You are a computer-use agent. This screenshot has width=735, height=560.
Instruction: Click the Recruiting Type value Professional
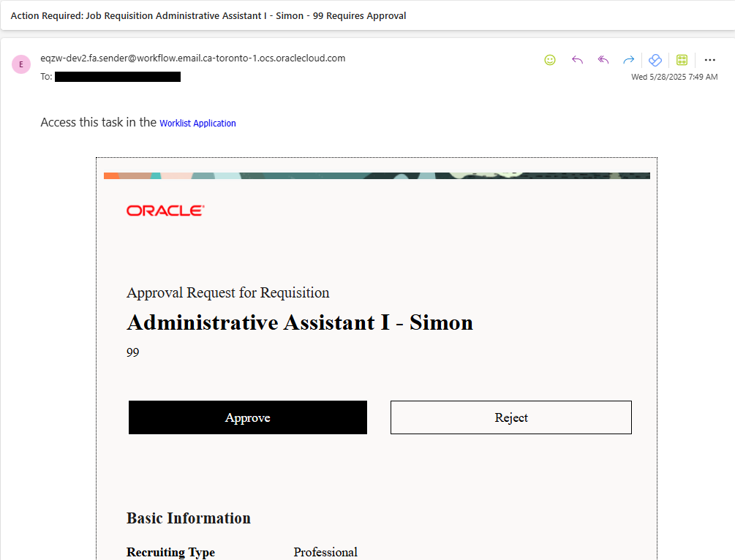[x=325, y=552]
